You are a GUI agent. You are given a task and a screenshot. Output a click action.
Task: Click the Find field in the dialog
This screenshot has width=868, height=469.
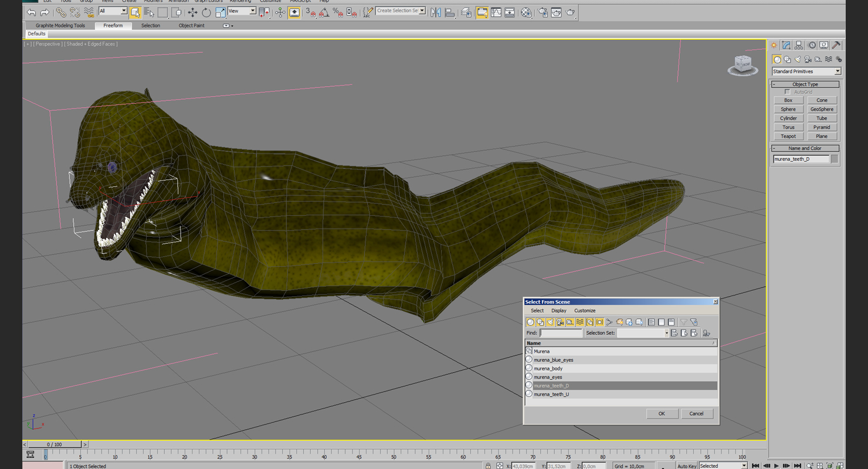coord(561,333)
